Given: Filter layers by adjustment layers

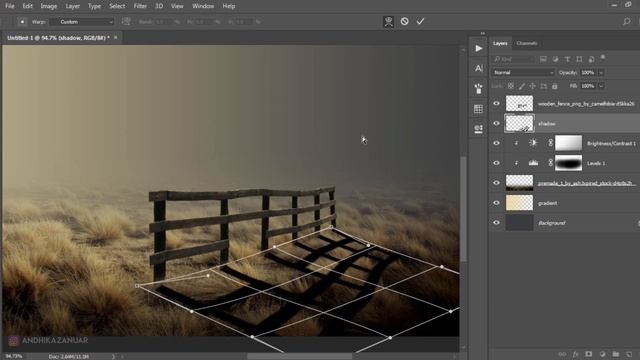Looking at the screenshot, I should point(555,59).
